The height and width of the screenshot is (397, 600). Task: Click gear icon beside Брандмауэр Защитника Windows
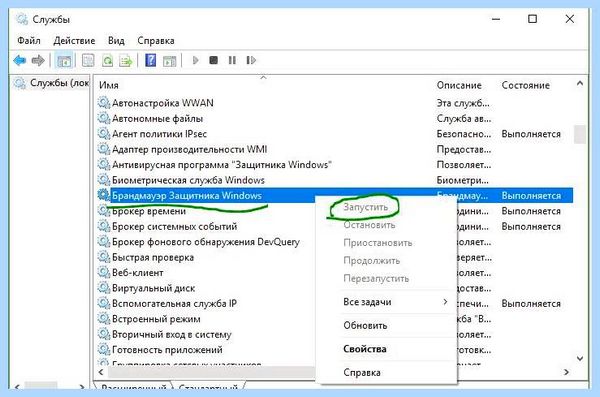[x=103, y=195]
